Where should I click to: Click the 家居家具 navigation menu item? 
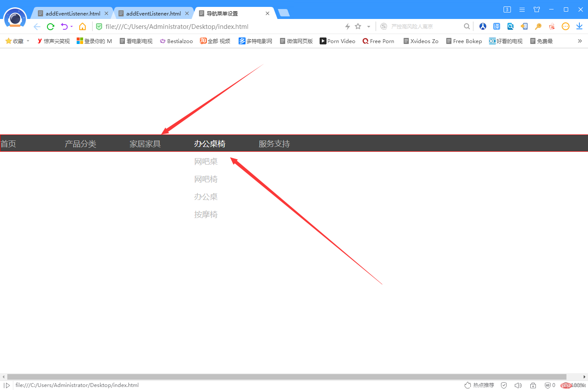pyautogui.click(x=145, y=144)
